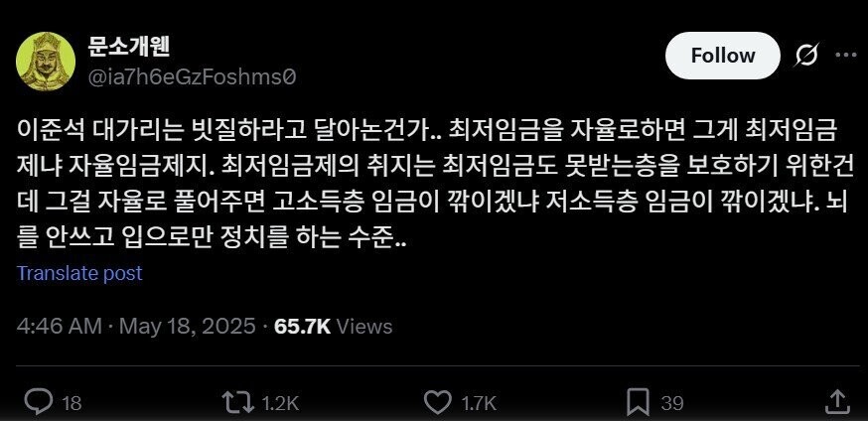Image resolution: width=868 pixels, height=421 pixels.
Task: Open the share menu via upload arrow icon
Action: tap(837, 401)
